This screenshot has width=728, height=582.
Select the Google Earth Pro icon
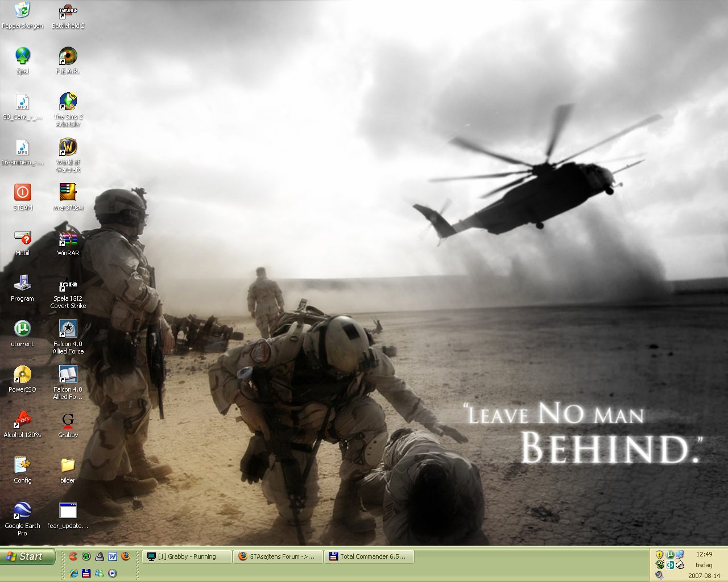(x=23, y=518)
